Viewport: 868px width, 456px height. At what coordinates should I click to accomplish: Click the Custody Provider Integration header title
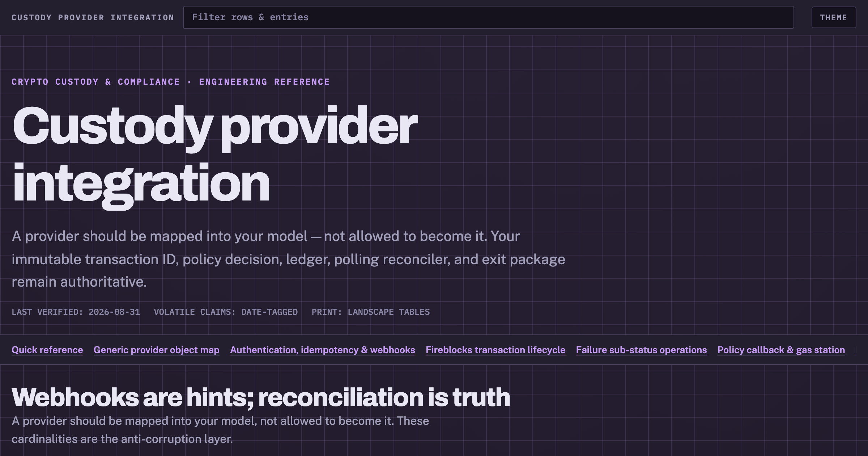pos(93,17)
